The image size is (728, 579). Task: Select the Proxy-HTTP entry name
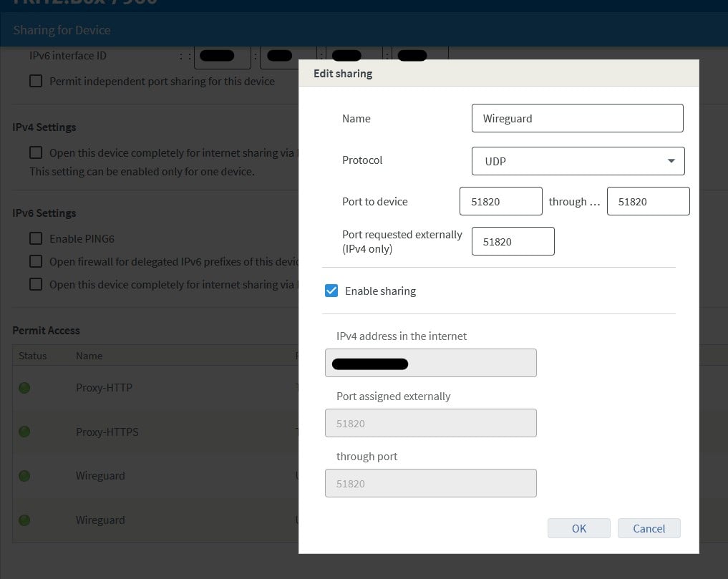point(104,388)
